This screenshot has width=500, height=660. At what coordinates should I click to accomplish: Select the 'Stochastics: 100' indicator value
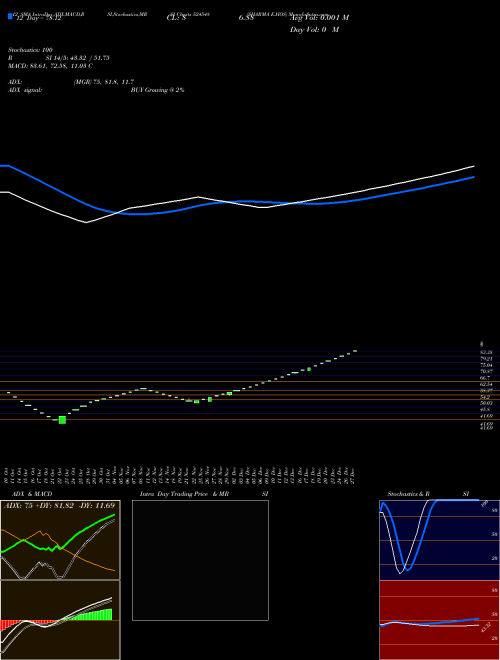[x=30, y=50]
